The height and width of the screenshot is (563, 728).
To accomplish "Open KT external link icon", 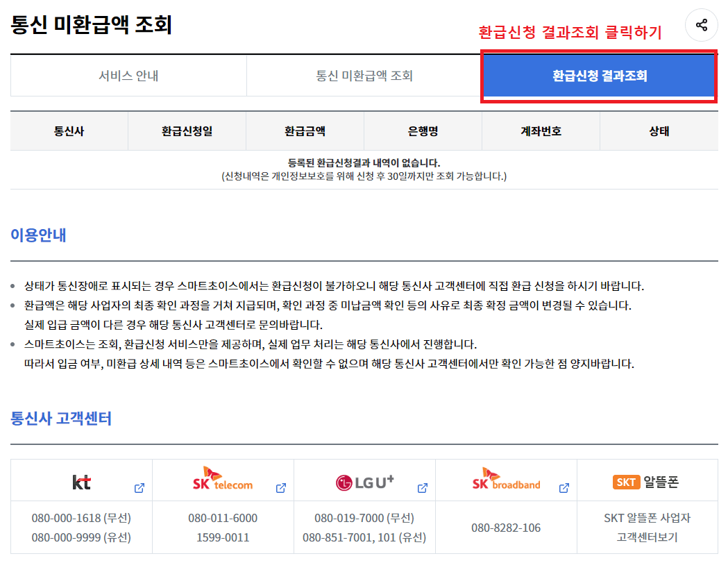I will pos(139,487).
